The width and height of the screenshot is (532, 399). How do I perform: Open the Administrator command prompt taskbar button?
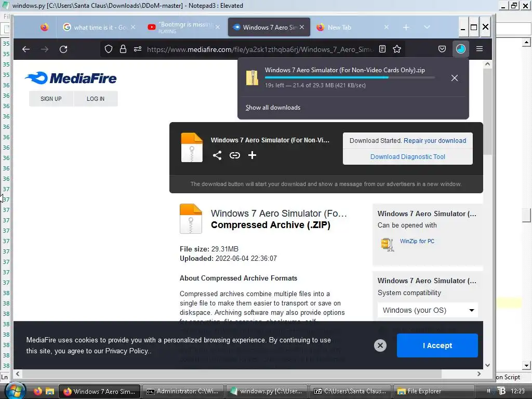[x=182, y=391]
